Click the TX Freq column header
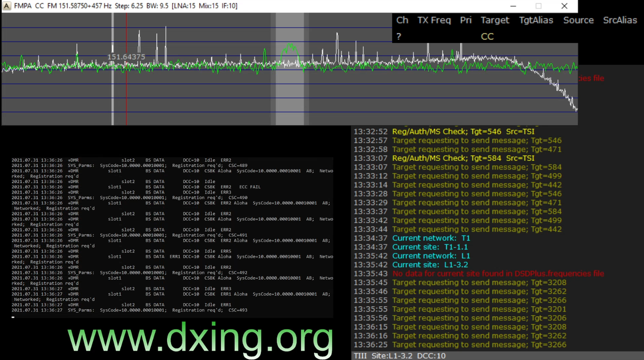The width and height of the screenshot is (644, 360). [x=434, y=20]
